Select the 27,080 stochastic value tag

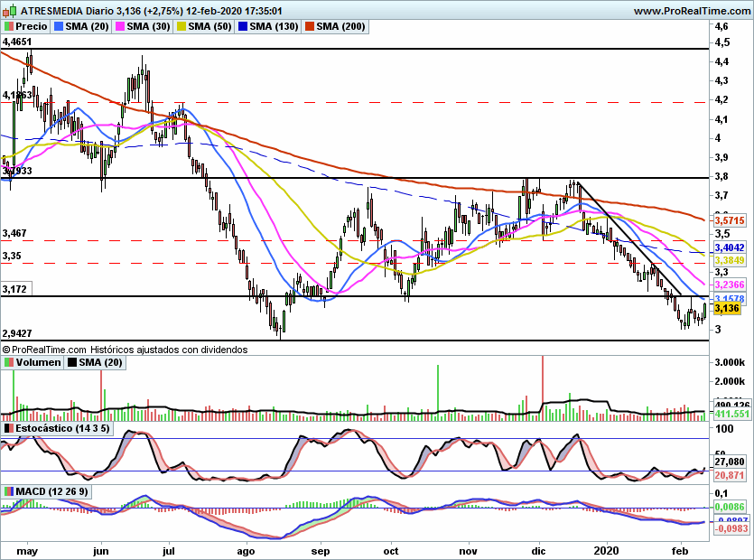click(730, 462)
